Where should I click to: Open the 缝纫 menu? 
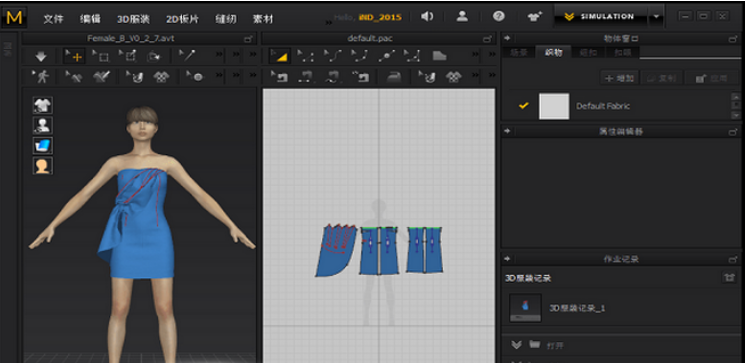(226, 19)
